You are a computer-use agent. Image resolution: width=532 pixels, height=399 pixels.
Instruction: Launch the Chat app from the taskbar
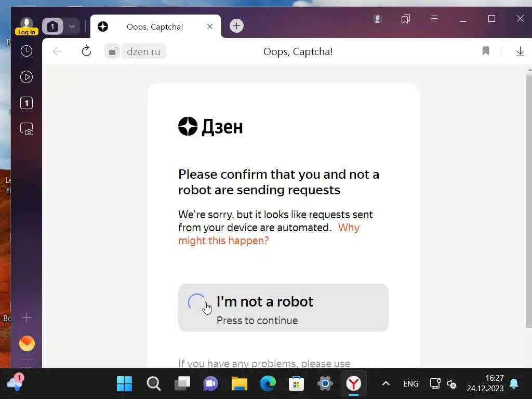211,384
